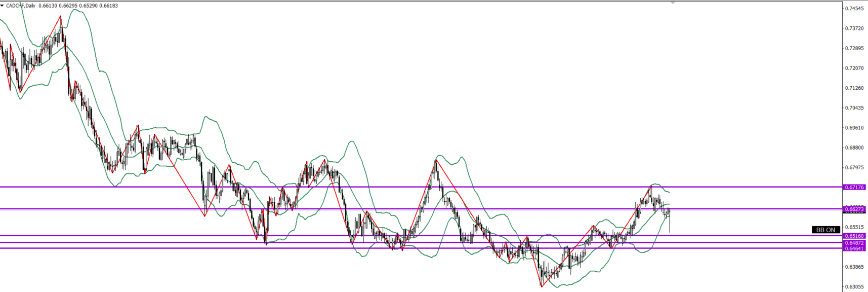
Task: Click the 0.63055 value on price axis
Action: point(854,286)
